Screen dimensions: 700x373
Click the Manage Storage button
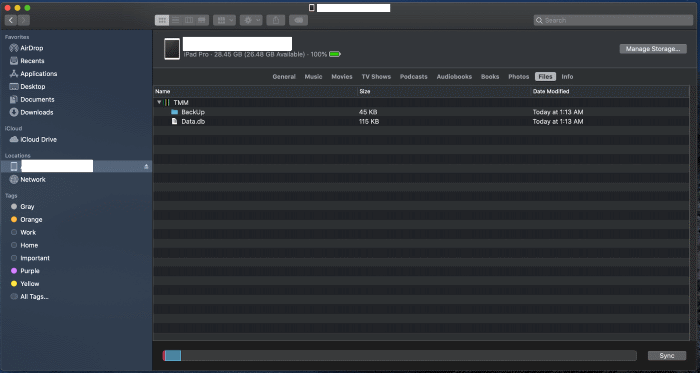[653, 49]
